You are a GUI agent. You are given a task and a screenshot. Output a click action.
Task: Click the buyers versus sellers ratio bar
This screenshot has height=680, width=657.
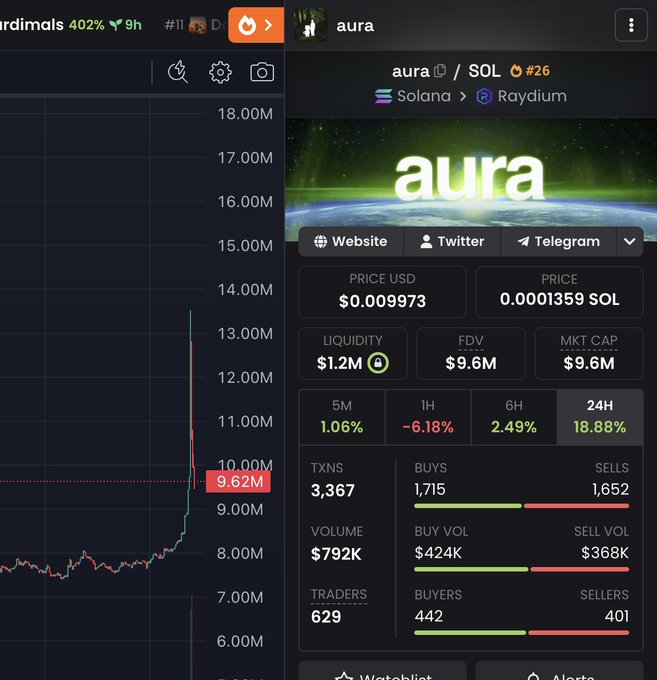pos(522,633)
